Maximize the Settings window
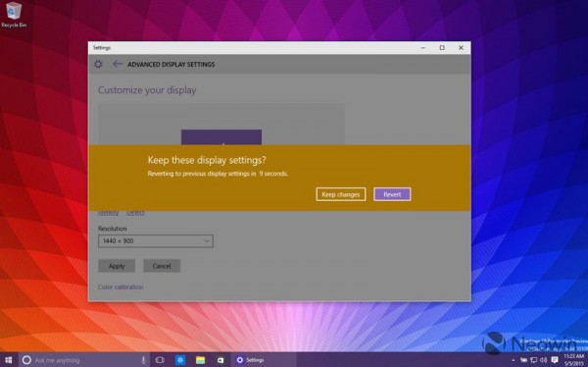The image size is (588, 367). tap(442, 48)
